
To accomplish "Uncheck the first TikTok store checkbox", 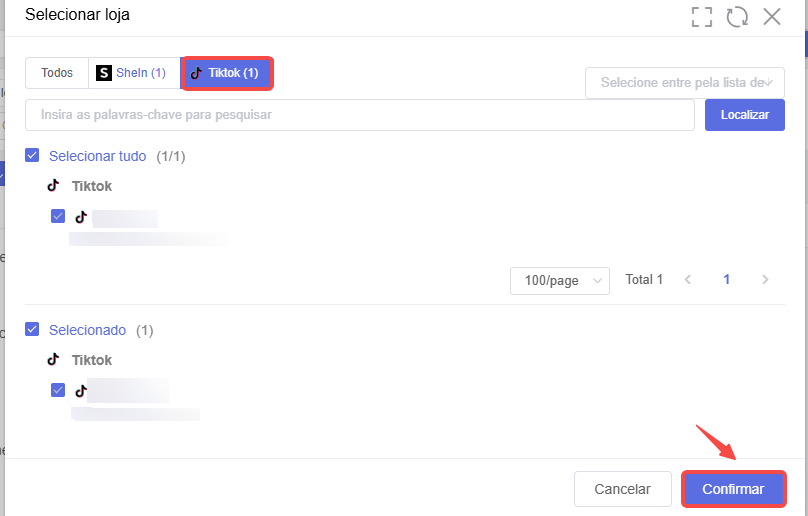I will click(x=58, y=216).
